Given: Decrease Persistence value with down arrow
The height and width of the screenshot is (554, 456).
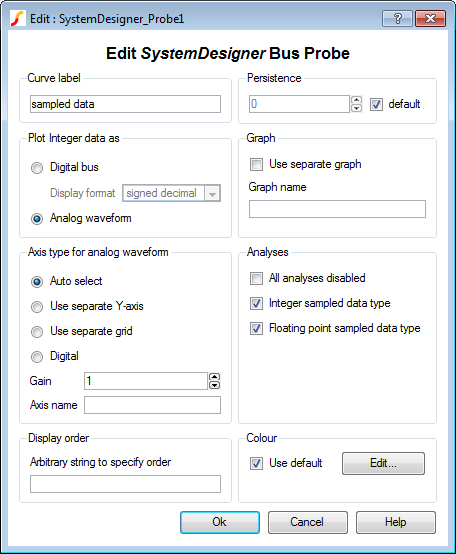Looking at the screenshot, I should coord(356,108).
